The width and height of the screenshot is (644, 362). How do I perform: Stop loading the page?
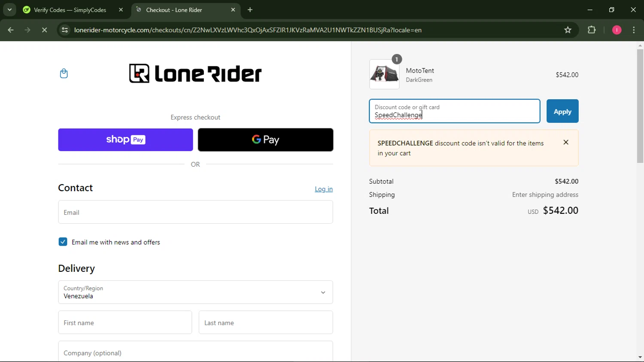click(x=44, y=30)
